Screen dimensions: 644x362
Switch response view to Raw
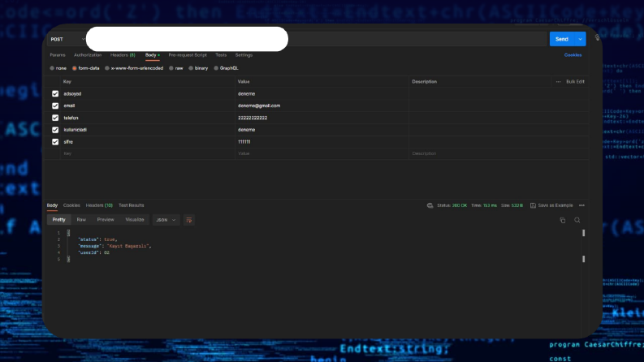[81, 220]
